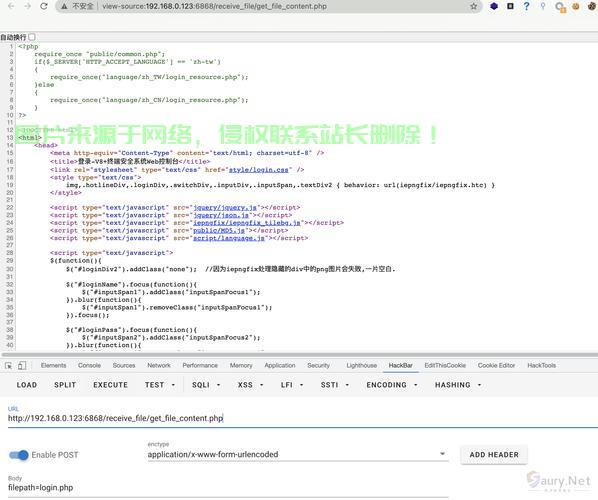Open the HackBar TEST dropdown

coord(159,385)
